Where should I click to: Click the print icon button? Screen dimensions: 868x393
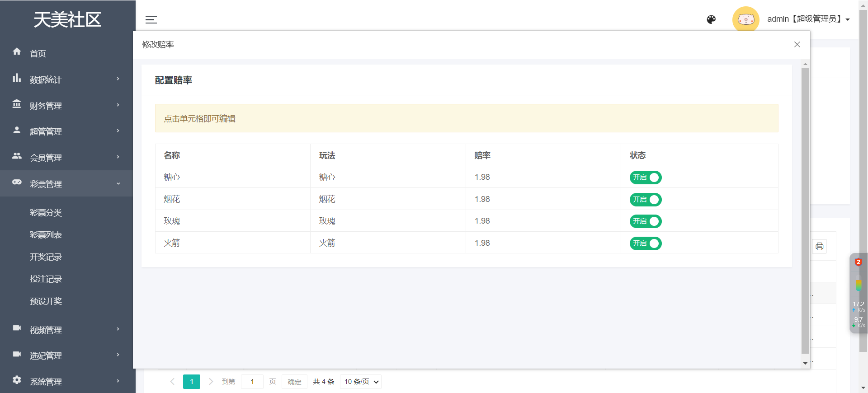click(x=819, y=247)
